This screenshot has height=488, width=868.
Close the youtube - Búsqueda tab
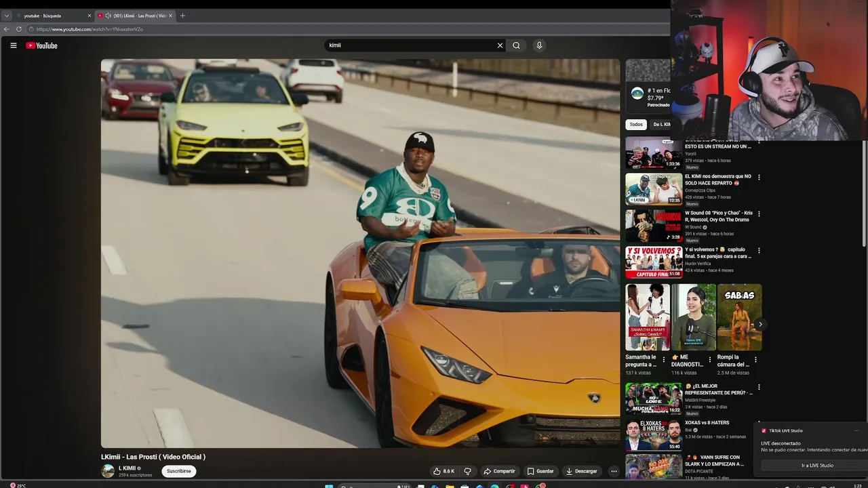click(x=89, y=16)
